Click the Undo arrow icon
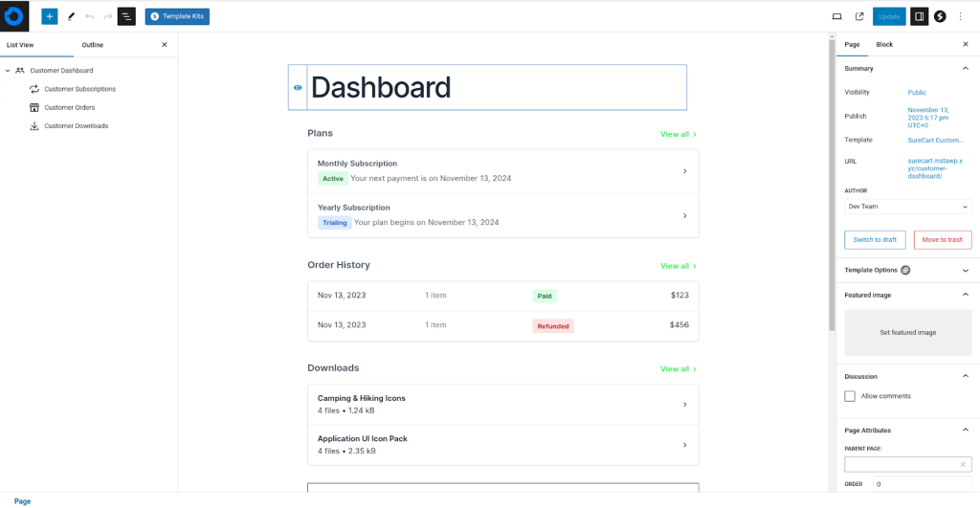Viewport: 980px width, 508px height. pyautogui.click(x=89, y=16)
